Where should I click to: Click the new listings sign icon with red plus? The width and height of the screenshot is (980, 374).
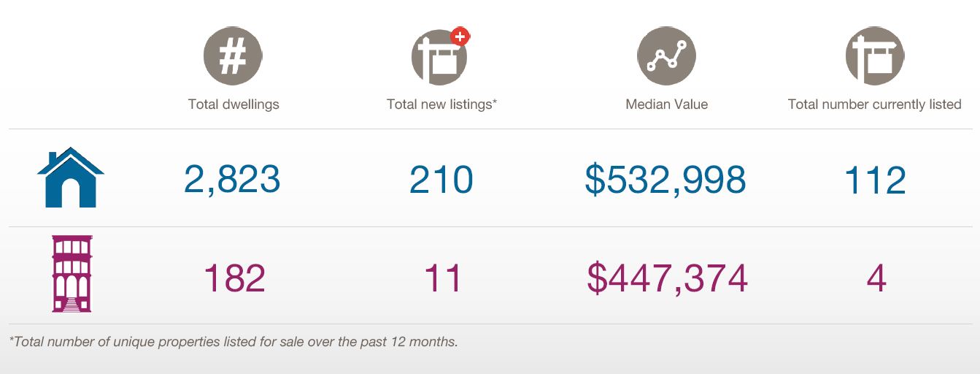[x=440, y=56]
